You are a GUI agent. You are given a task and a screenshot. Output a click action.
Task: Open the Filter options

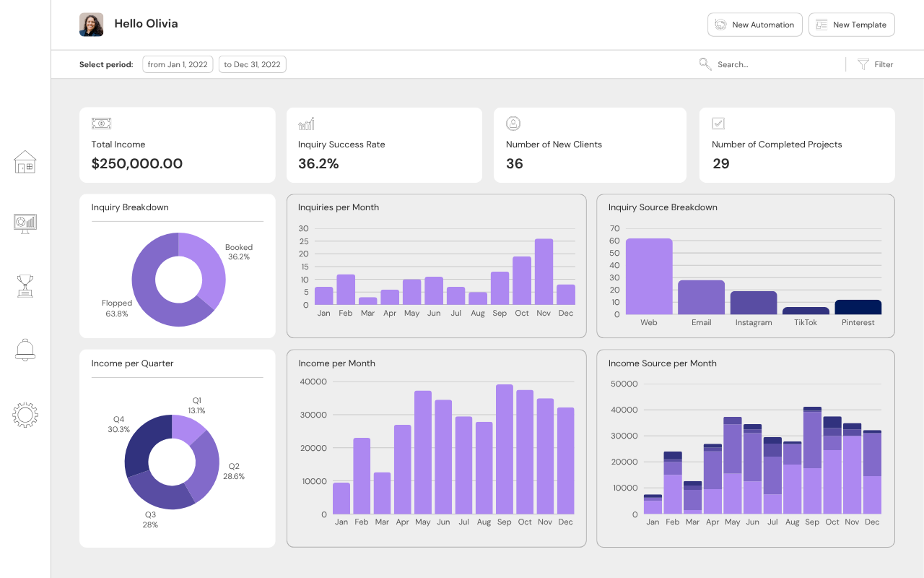tap(875, 64)
